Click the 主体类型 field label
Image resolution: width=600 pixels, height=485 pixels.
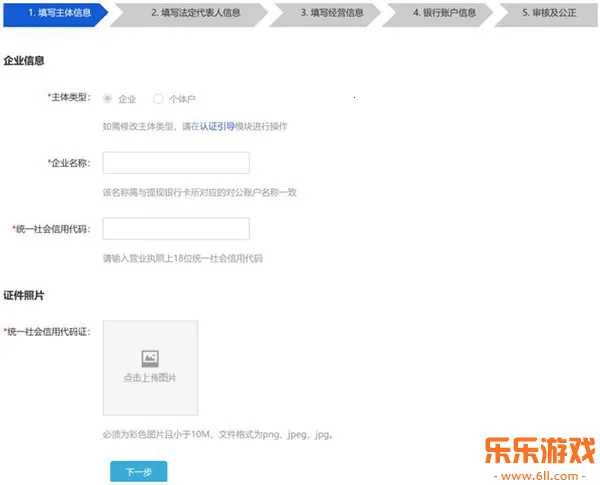[69, 98]
